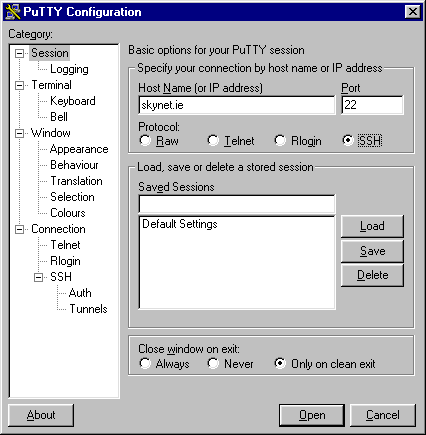Image resolution: width=426 pixels, height=435 pixels.
Task: Collapse the Session tree node
Action: [x=20, y=53]
